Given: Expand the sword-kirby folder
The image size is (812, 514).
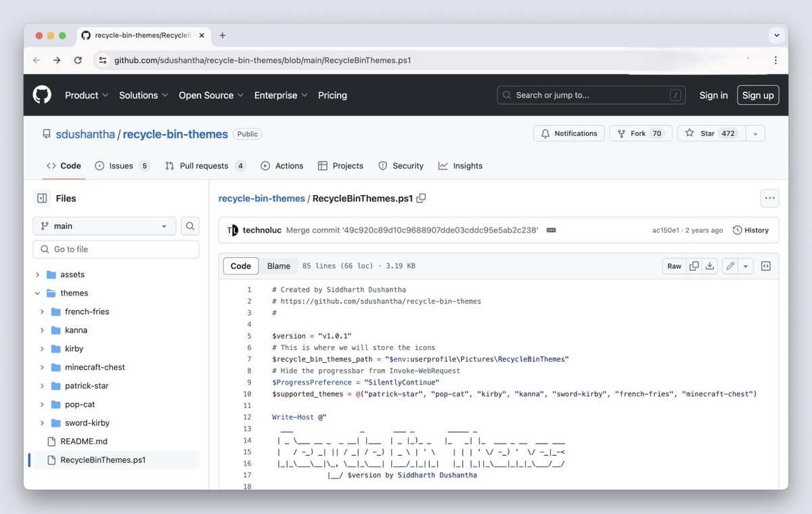Looking at the screenshot, I should pos(42,423).
